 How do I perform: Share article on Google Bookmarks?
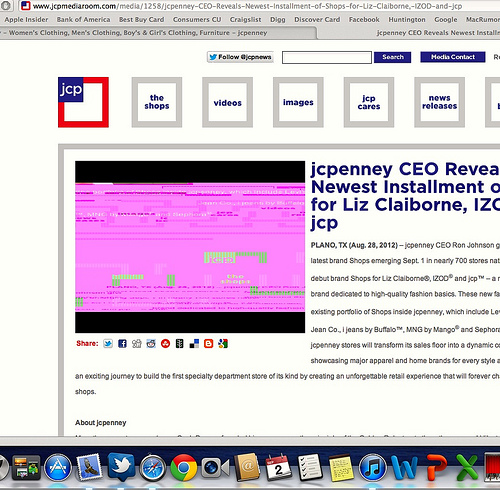pyautogui.click(x=223, y=344)
